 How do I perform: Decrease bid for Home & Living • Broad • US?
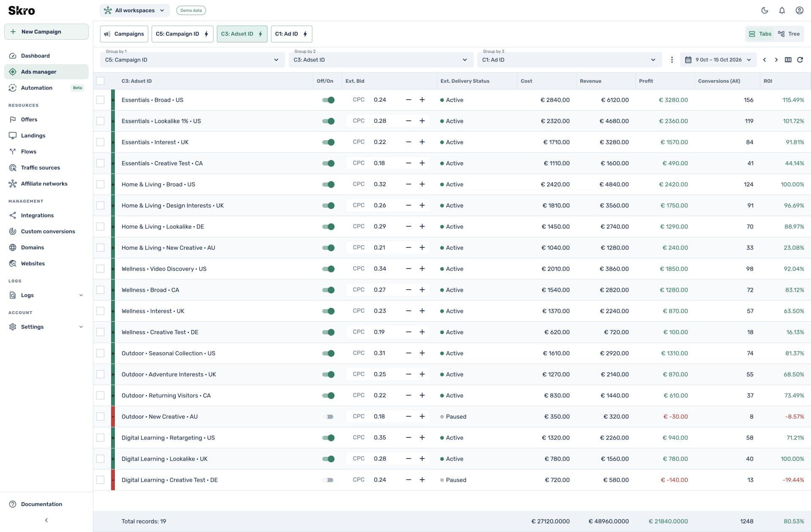click(408, 185)
